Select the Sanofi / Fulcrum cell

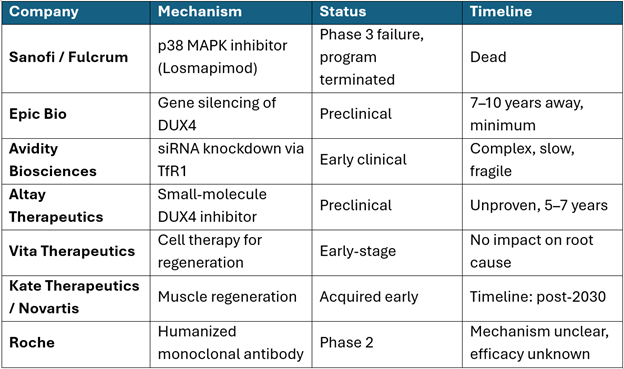pos(76,59)
